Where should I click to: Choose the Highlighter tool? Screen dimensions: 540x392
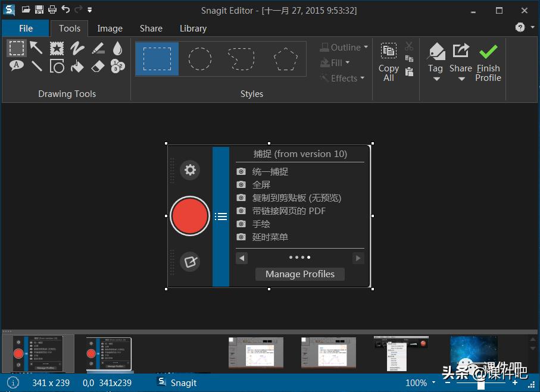click(x=98, y=48)
